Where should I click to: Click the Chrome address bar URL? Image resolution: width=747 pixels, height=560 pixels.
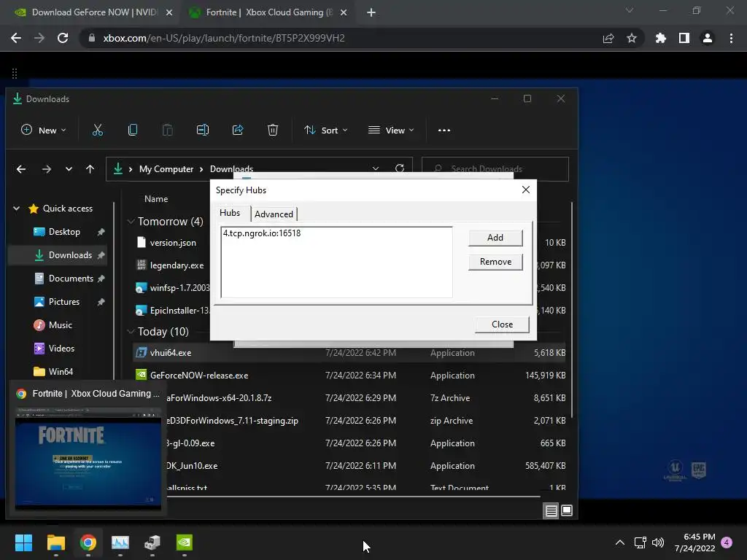pyautogui.click(x=224, y=38)
